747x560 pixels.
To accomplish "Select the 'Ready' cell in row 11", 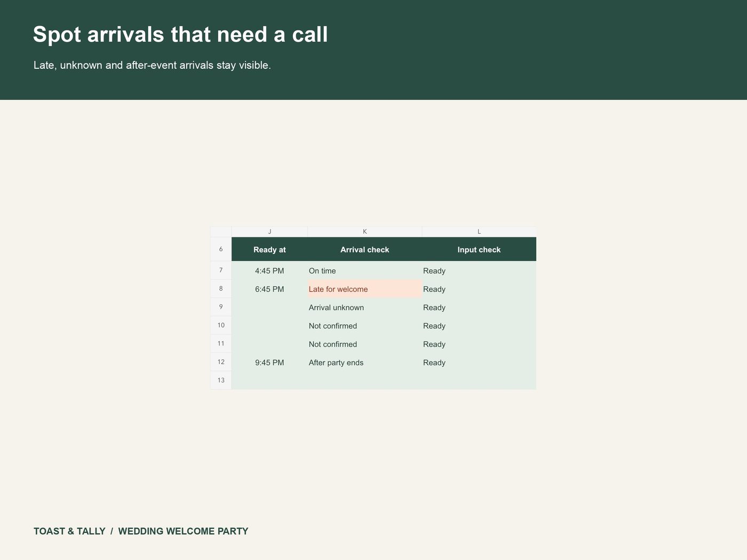I will [479, 344].
